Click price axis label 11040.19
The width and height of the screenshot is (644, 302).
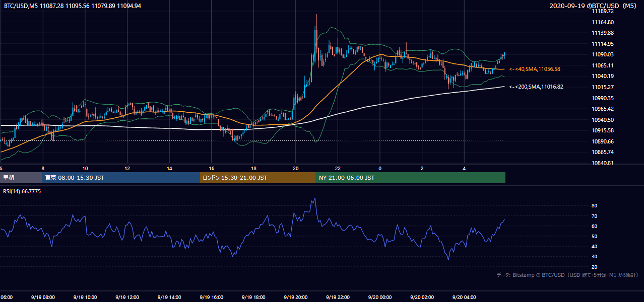(603, 76)
